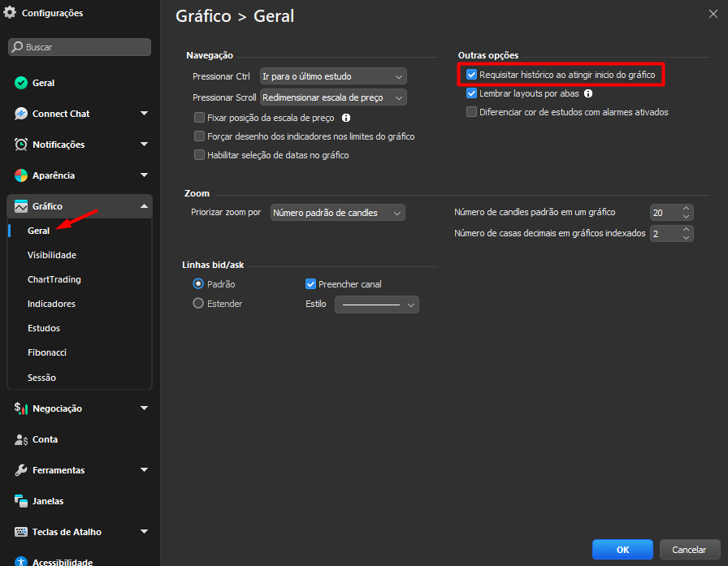The height and width of the screenshot is (566, 728).
Task: Open the Estudos subsection
Action: (x=44, y=328)
